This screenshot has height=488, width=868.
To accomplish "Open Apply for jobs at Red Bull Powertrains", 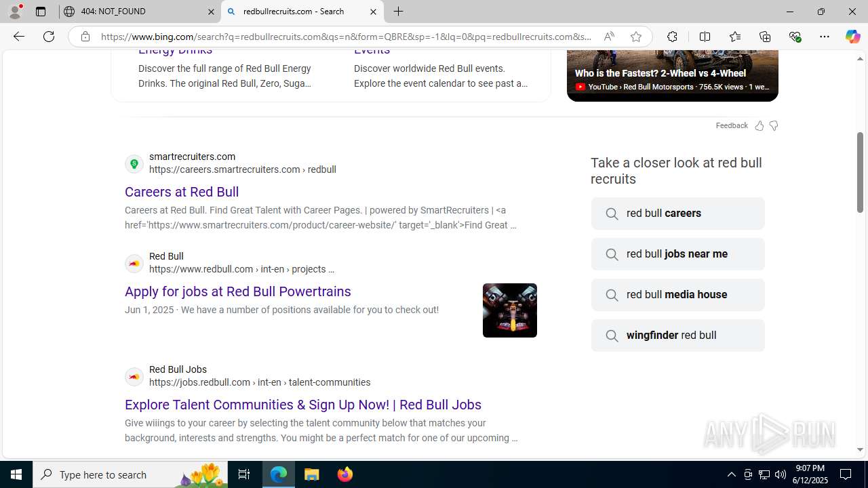I will click(238, 291).
